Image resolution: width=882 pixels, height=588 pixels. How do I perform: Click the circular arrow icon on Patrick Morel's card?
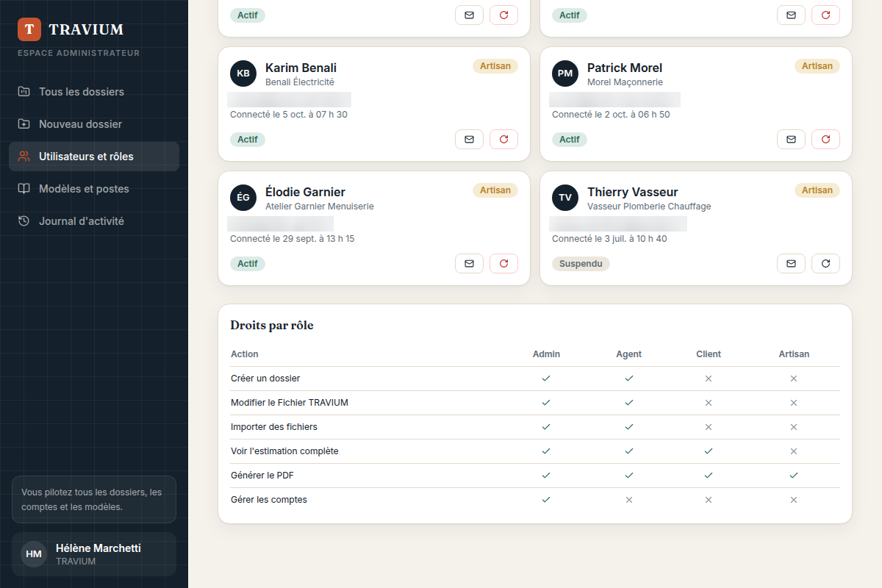tap(826, 139)
